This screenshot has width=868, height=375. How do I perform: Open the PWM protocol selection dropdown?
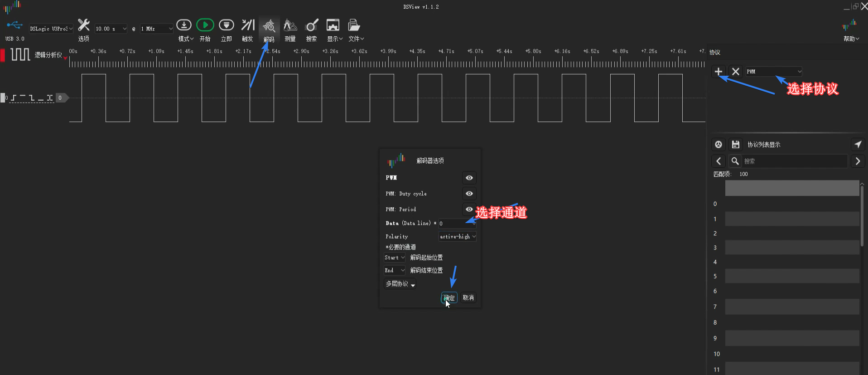774,72
